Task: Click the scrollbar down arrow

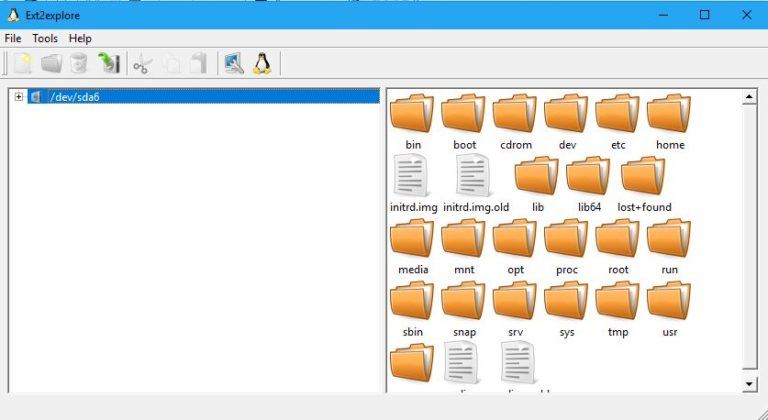Action: tap(749, 385)
